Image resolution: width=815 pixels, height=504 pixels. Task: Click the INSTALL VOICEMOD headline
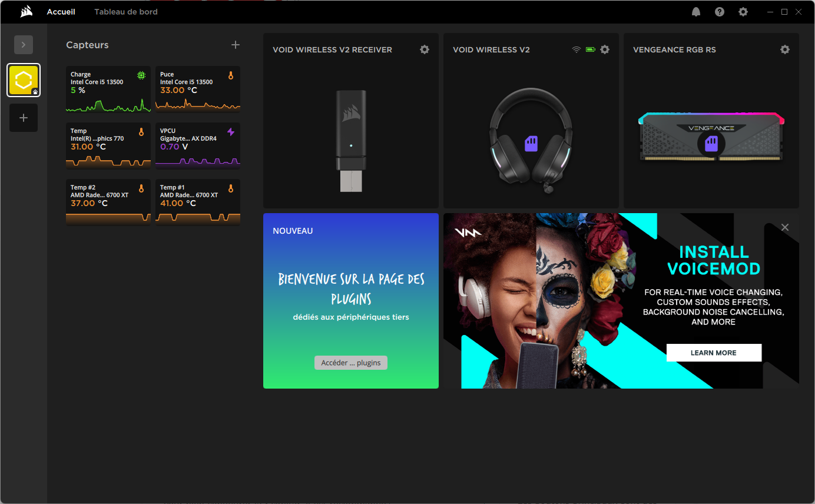pos(714,260)
